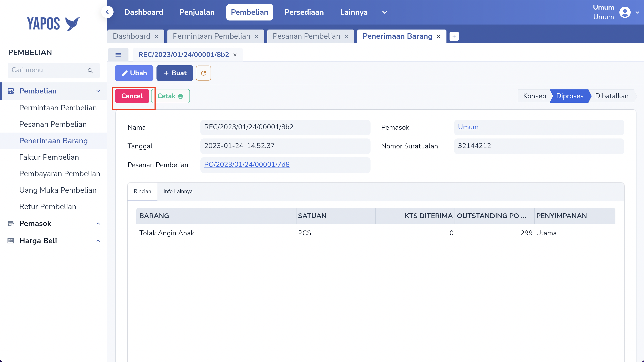Viewport: 644px width, 362px height.
Task: Click the outstanding value 299
Action: coord(526,233)
